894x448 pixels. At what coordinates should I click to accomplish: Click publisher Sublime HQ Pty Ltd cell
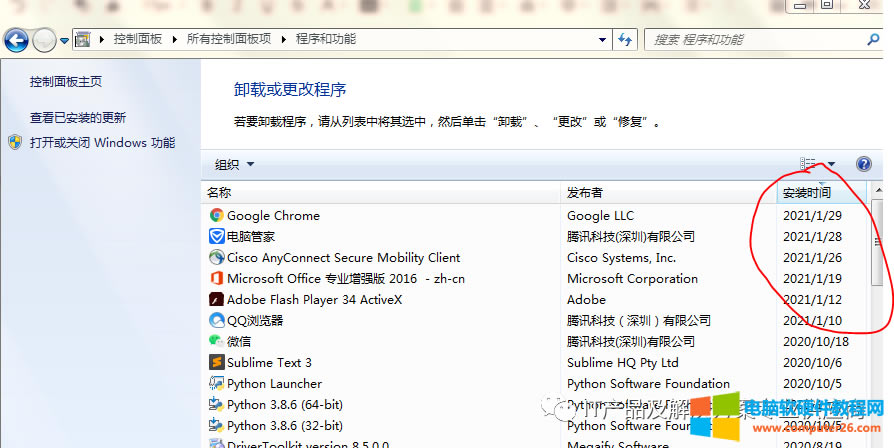(x=623, y=363)
